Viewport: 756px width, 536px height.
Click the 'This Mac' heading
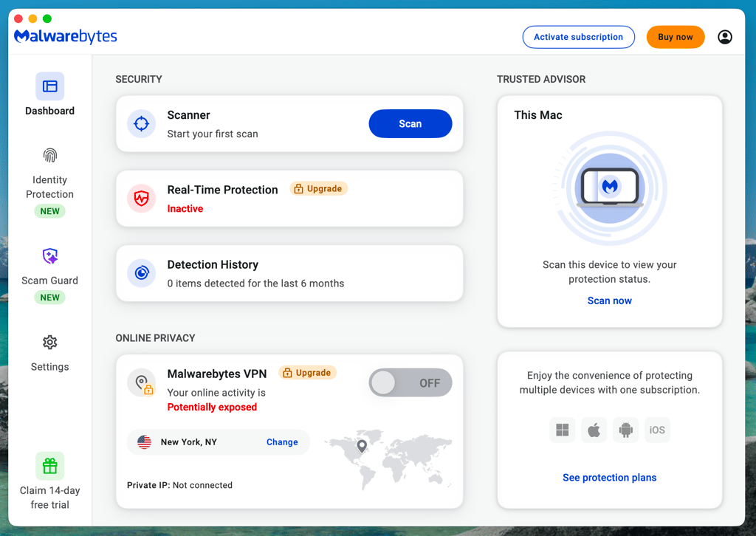[x=538, y=115]
